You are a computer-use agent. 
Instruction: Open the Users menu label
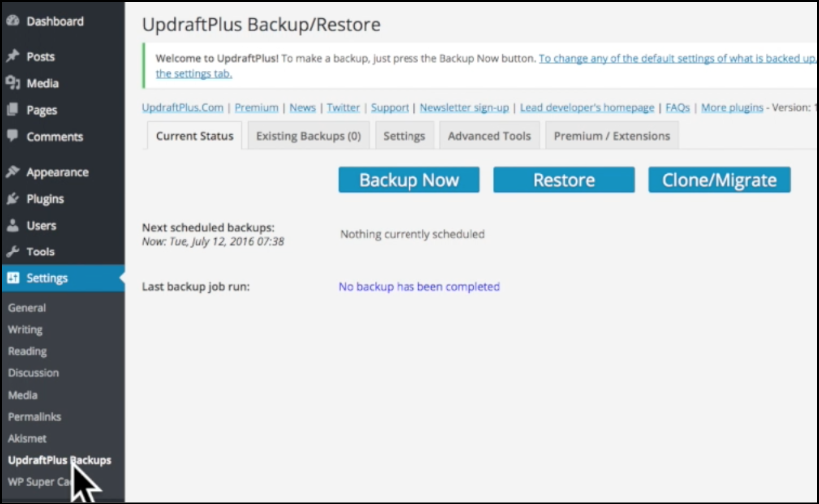(x=41, y=226)
